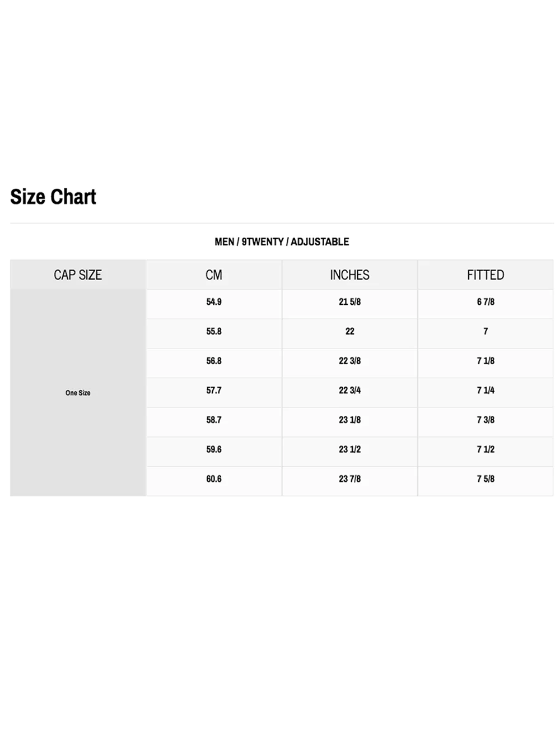The height and width of the screenshot is (734, 560).
Task: Click the 6 7/8 fitted size
Action: pos(486,302)
